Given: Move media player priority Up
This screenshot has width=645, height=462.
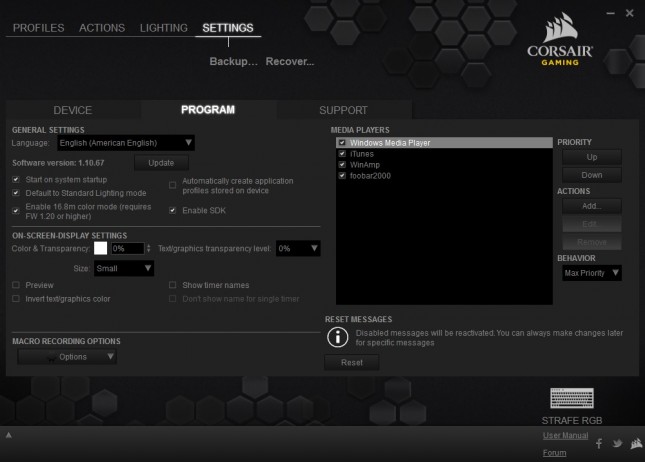Looking at the screenshot, I should pyautogui.click(x=592, y=157).
